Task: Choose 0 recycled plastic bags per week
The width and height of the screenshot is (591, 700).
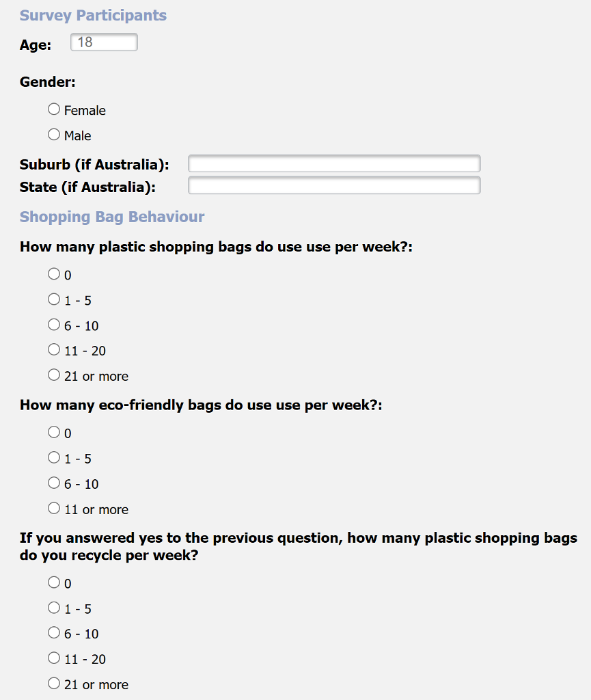Action: (x=53, y=582)
